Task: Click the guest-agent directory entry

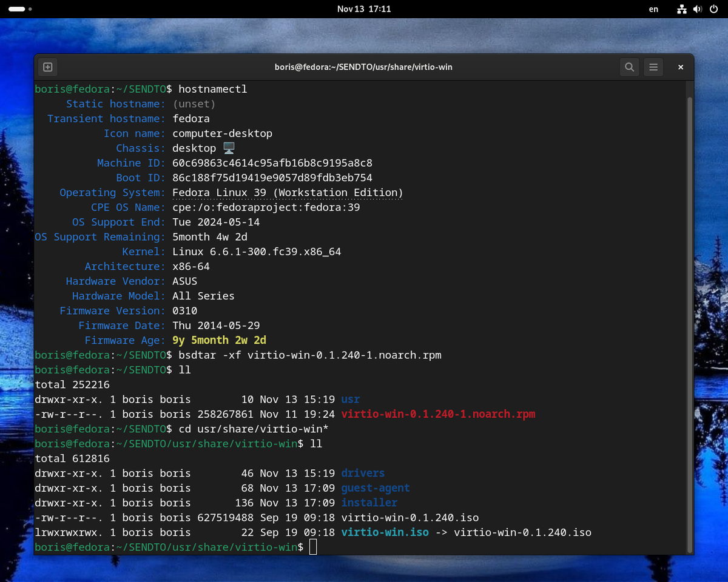Action: pos(376,487)
